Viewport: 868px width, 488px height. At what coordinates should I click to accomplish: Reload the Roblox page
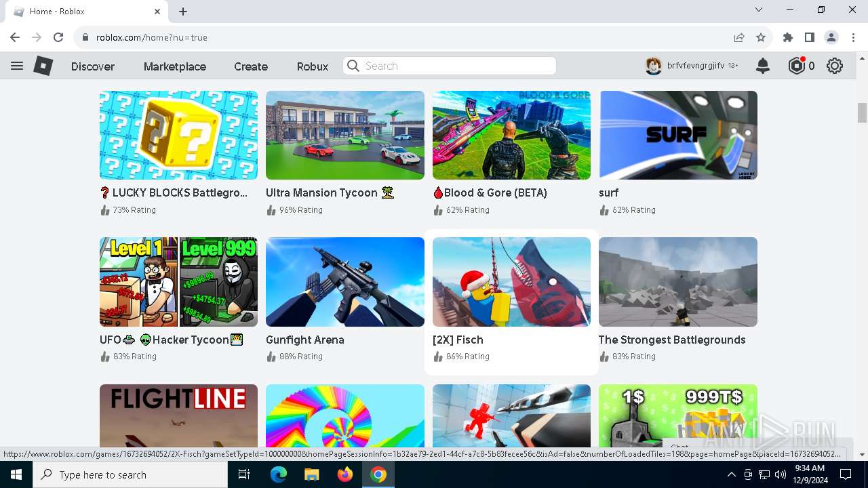click(58, 37)
